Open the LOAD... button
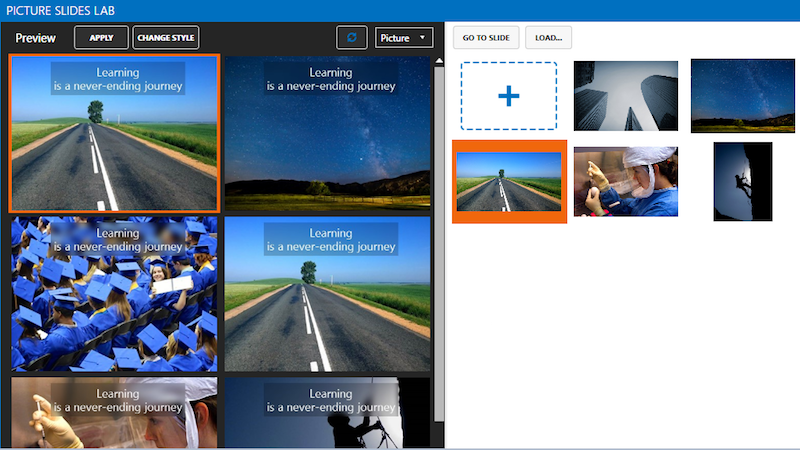The height and width of the screenshot is (450, 800). pos(548,38)
